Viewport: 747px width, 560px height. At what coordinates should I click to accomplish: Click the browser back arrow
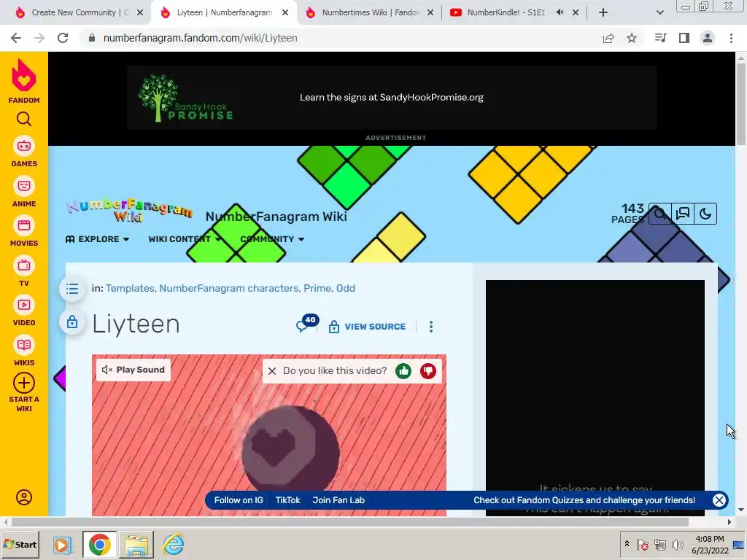point(16,38)
